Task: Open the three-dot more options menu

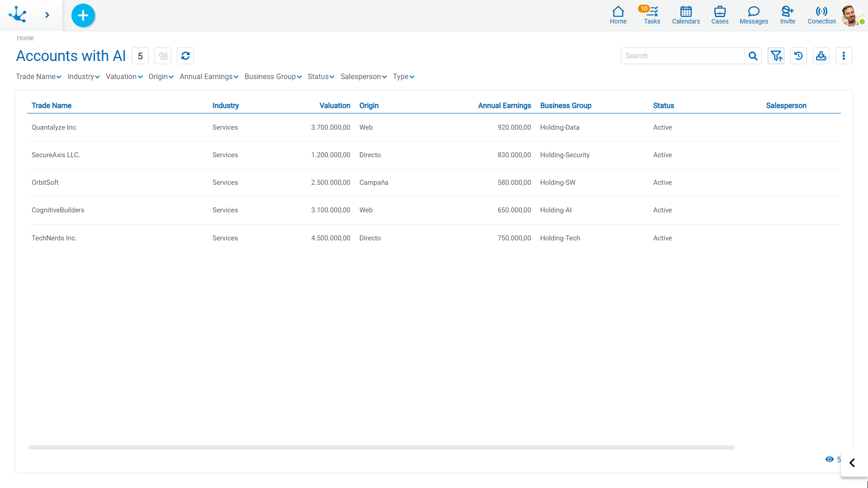Action: 844,56
